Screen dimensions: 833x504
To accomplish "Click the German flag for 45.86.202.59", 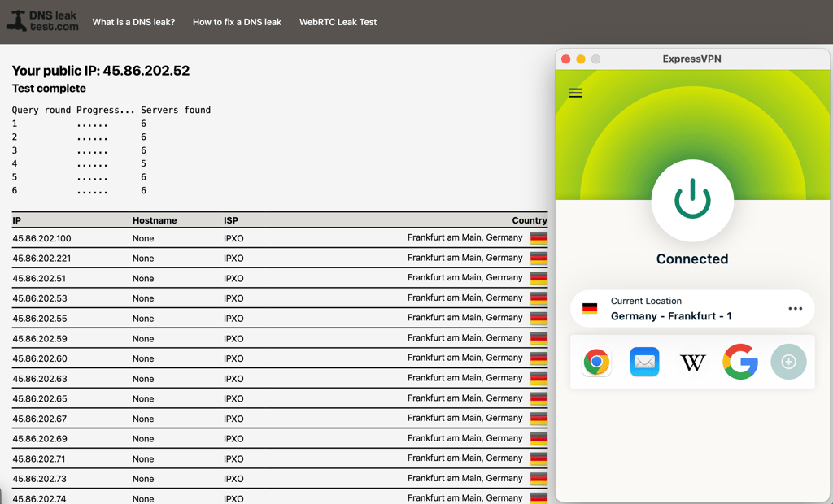I will coord(539,338).
